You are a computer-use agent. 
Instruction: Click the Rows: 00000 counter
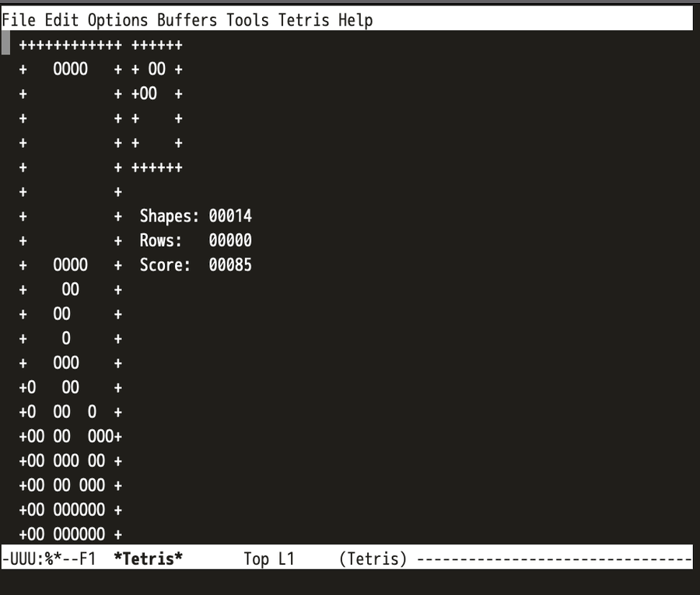point(196,240)
